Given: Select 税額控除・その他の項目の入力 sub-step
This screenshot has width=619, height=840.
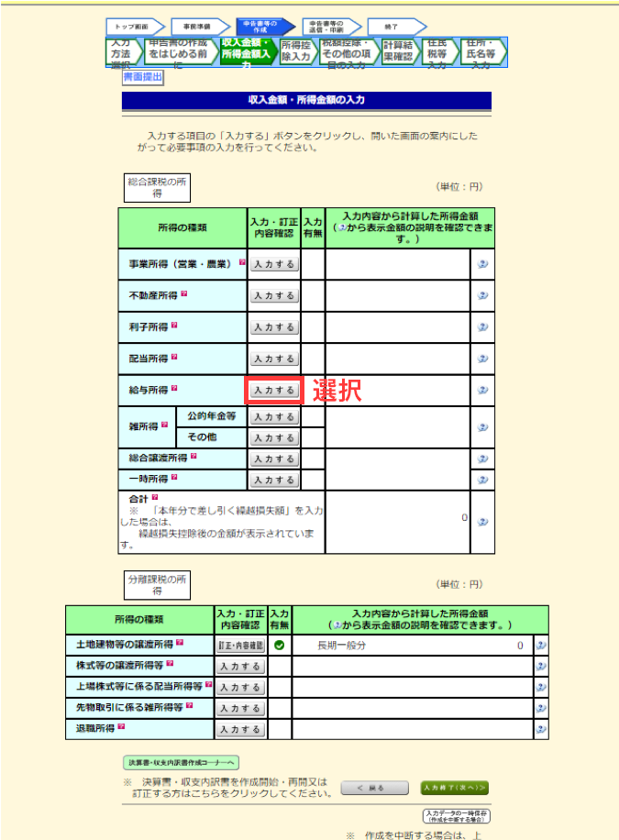Looking at the screenshot, I should [350, 52].
